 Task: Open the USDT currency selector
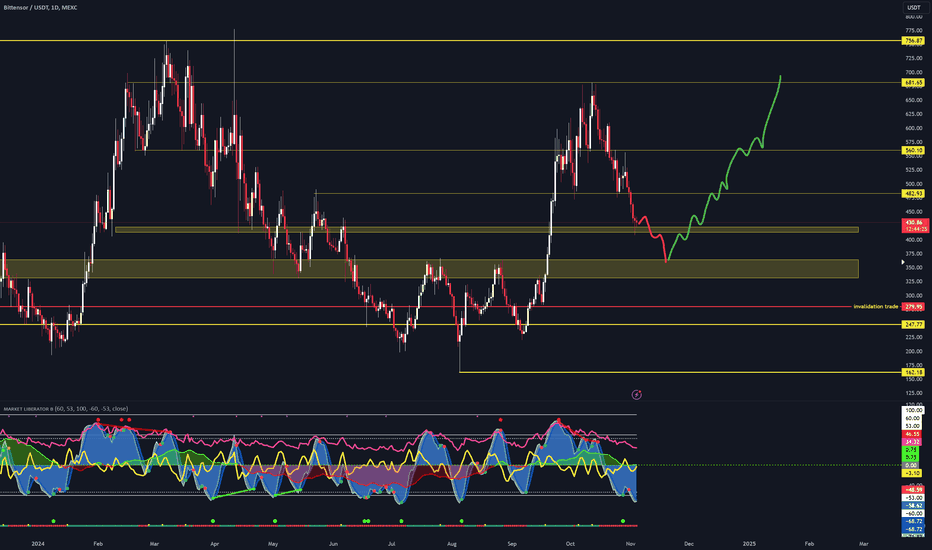click(x=913, y=8)
